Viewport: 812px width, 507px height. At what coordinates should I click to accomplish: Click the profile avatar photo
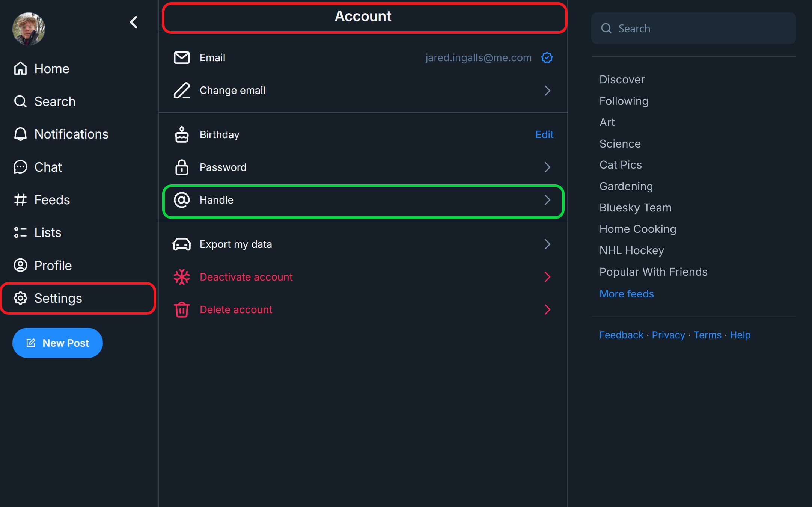(x=29, y=29)
